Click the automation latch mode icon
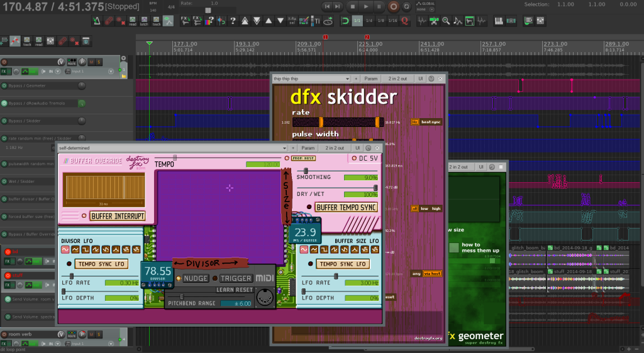The height and width of the screenshot is (353, 644). 144,21
